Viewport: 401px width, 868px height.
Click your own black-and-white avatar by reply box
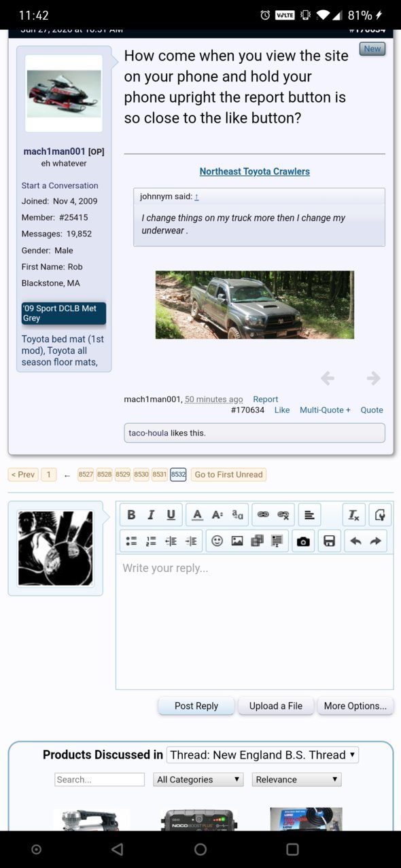click(x=55, y=548)
